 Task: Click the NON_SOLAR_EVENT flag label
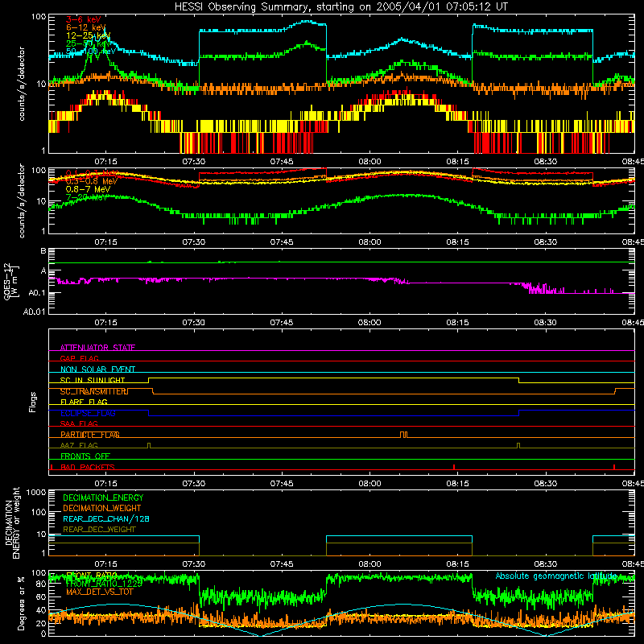[x=97, y=369]
